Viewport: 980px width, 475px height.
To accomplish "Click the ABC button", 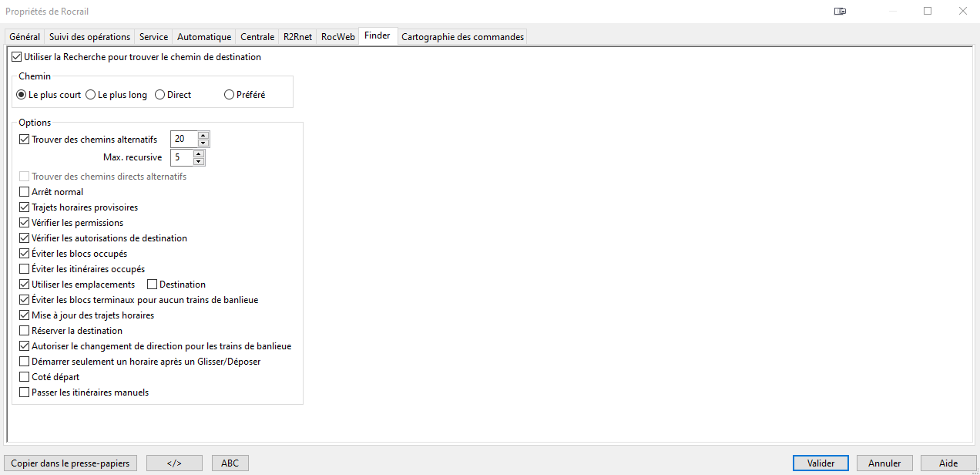I will tap(230, 463).
